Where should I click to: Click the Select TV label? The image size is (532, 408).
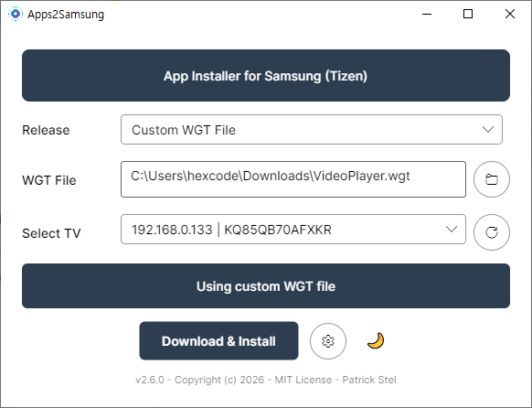51,233
